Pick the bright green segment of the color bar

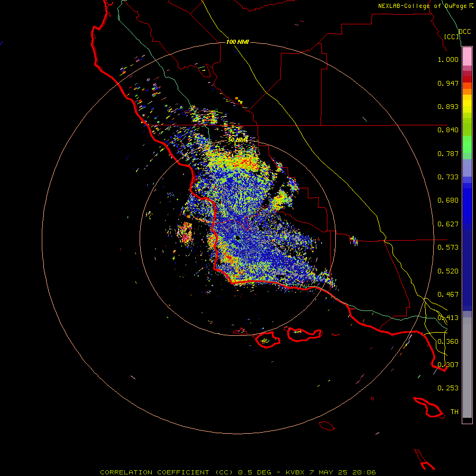467,144
